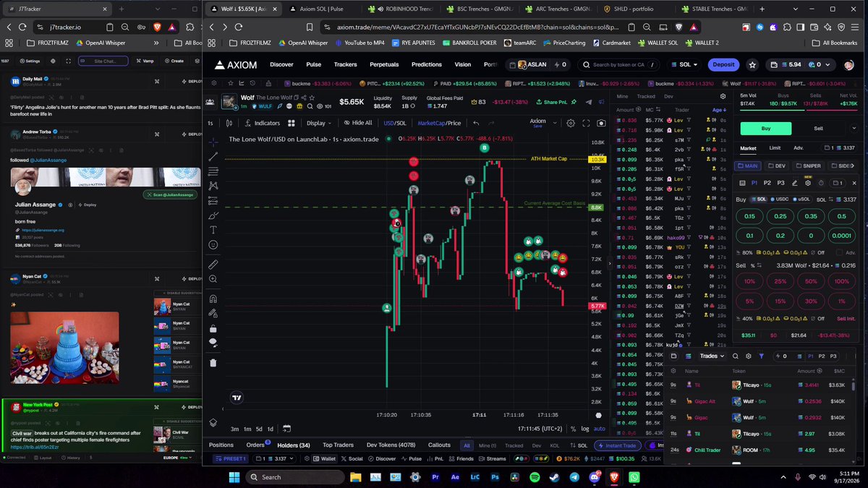The image size is (868, 488).
Task: Select the trend line drawing tool
Action: [213, 156]
